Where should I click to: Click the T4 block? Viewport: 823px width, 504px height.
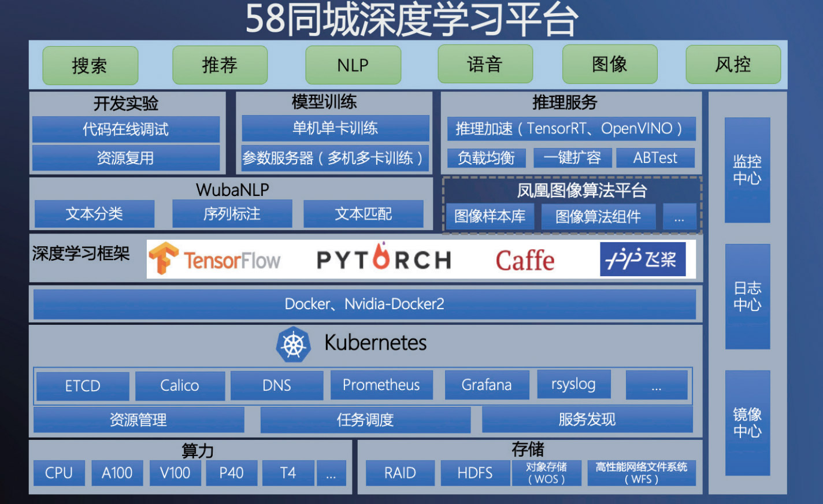(288, 473)
